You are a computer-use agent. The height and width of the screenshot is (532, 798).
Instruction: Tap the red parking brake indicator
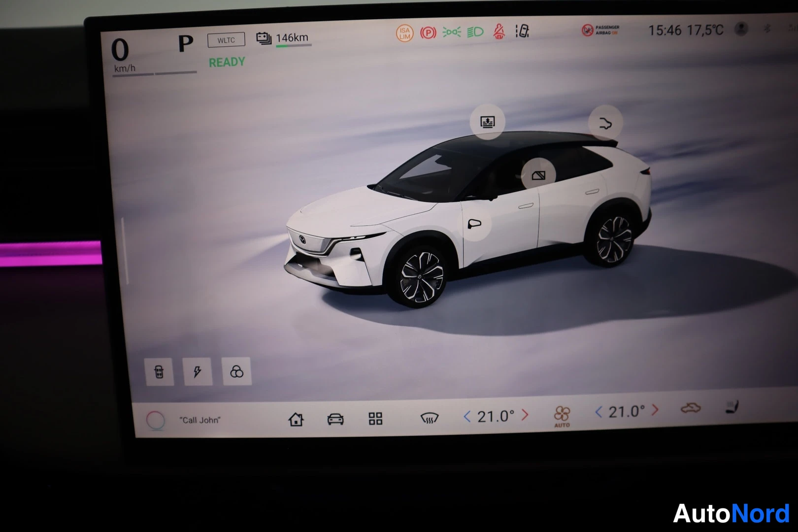[428, 33]
